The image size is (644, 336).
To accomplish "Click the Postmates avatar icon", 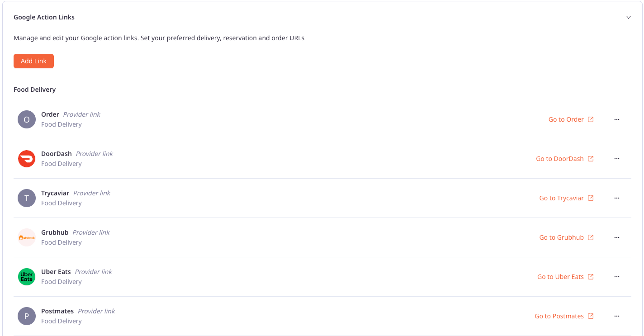I will click(x=27, y=316).
